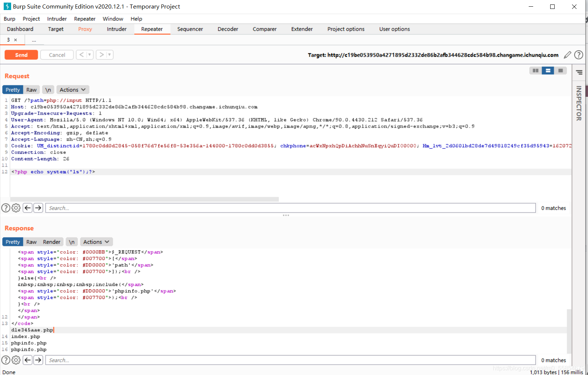The width and height of the screenshot is (588, 375).
Task: Toggle Request non-printable characters \n
Action: point(48,90)
